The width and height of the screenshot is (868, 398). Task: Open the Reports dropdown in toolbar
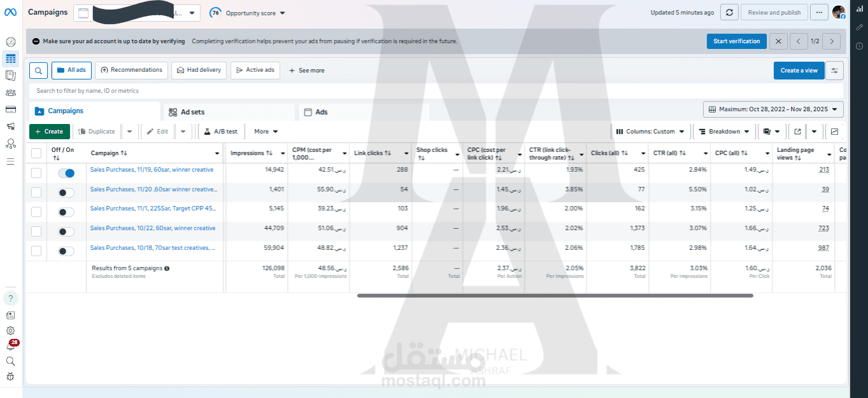(771, 132)
